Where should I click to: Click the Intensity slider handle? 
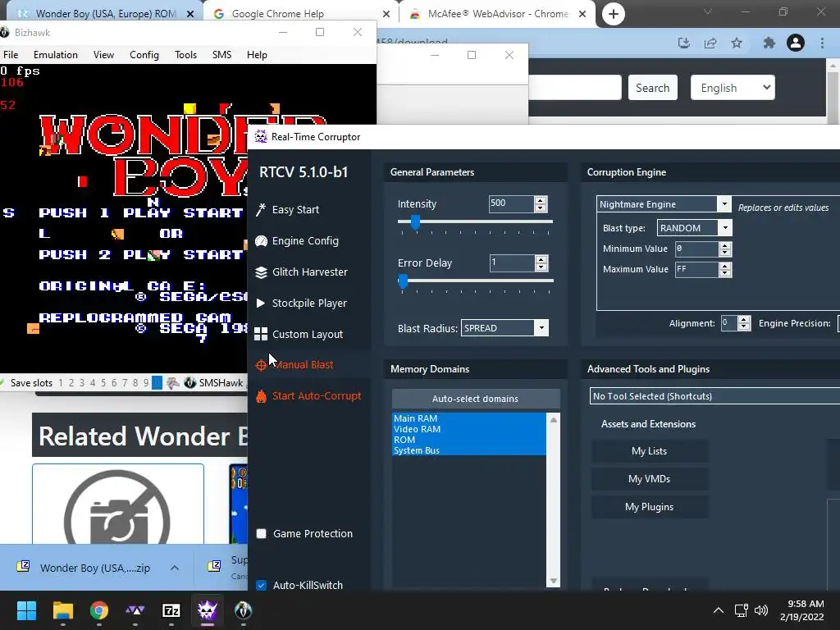415,221
